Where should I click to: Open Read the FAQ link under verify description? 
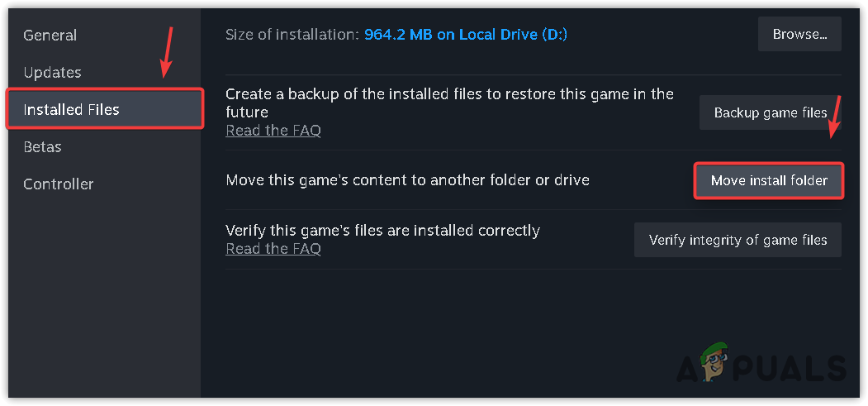(x=273, y=249)
